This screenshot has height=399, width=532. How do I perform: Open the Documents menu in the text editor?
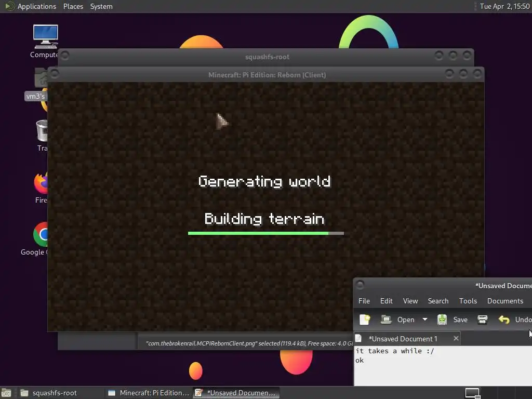tap(505, 301)
